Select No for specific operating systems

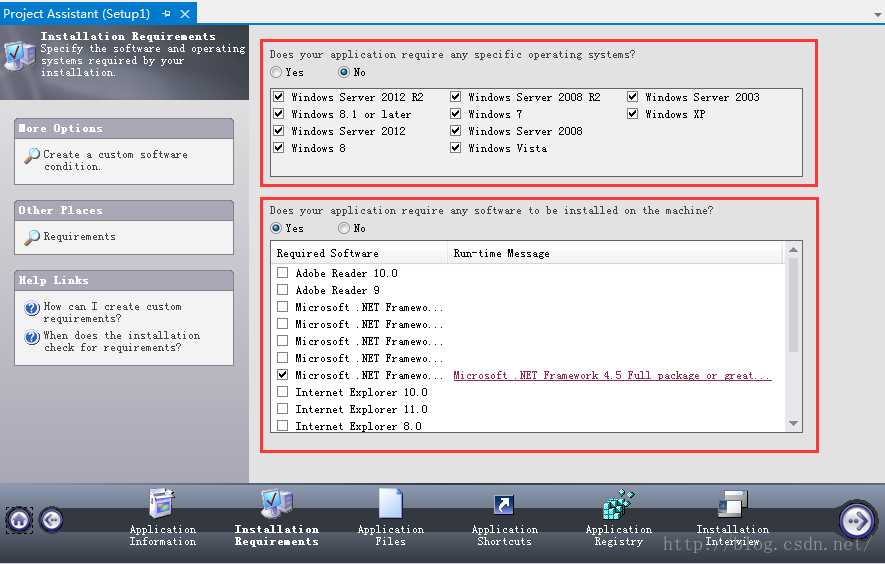[344, 72]
